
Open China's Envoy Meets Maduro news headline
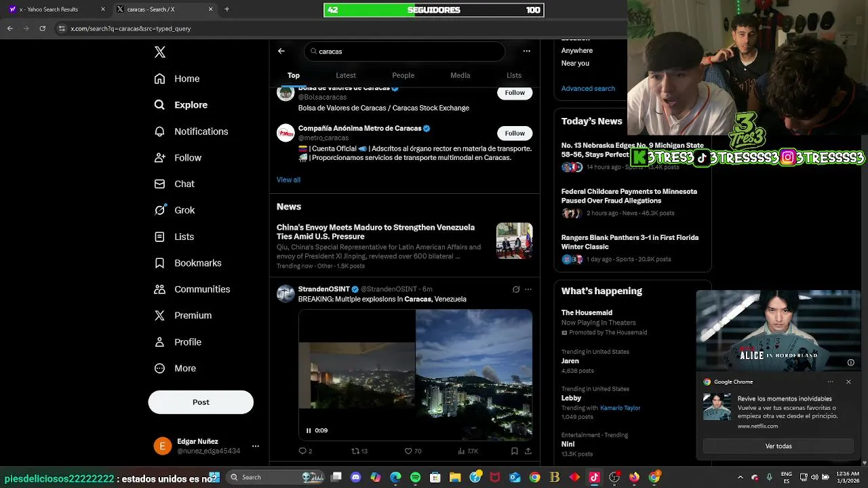pos(376,232)
